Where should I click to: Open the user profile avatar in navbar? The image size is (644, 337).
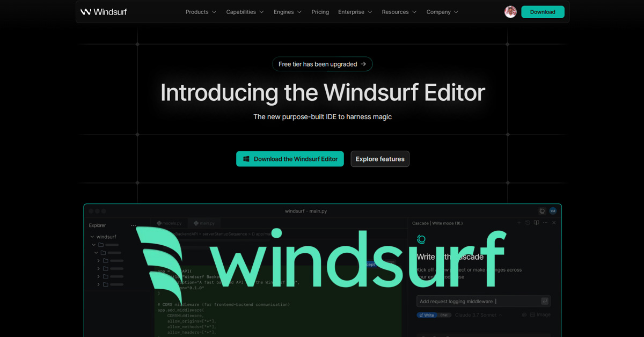[x=511, y=12]
